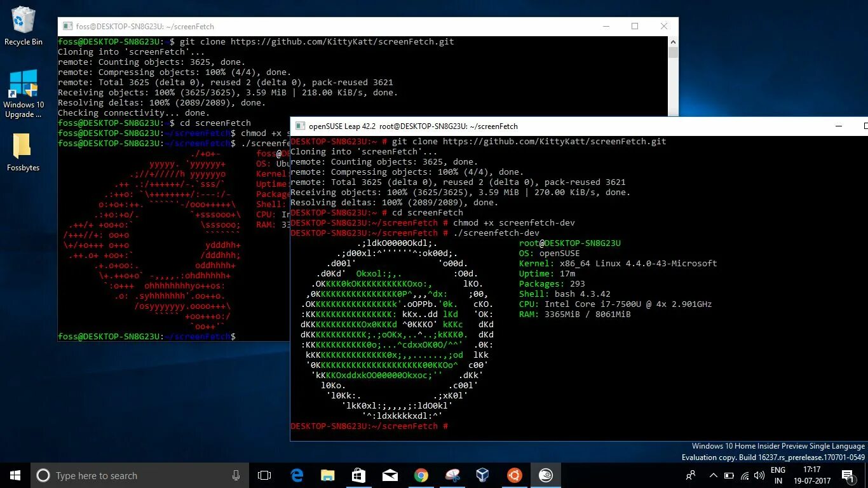
Task: Click the Cortana circle icon in the search box
Action: coord(43,475)
